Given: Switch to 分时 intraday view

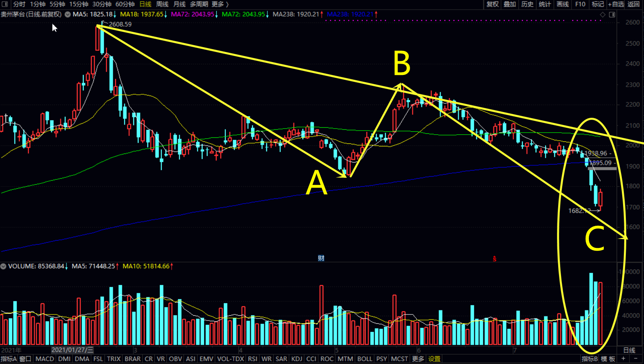Looking at the screenshot, I should click(19, 4).
